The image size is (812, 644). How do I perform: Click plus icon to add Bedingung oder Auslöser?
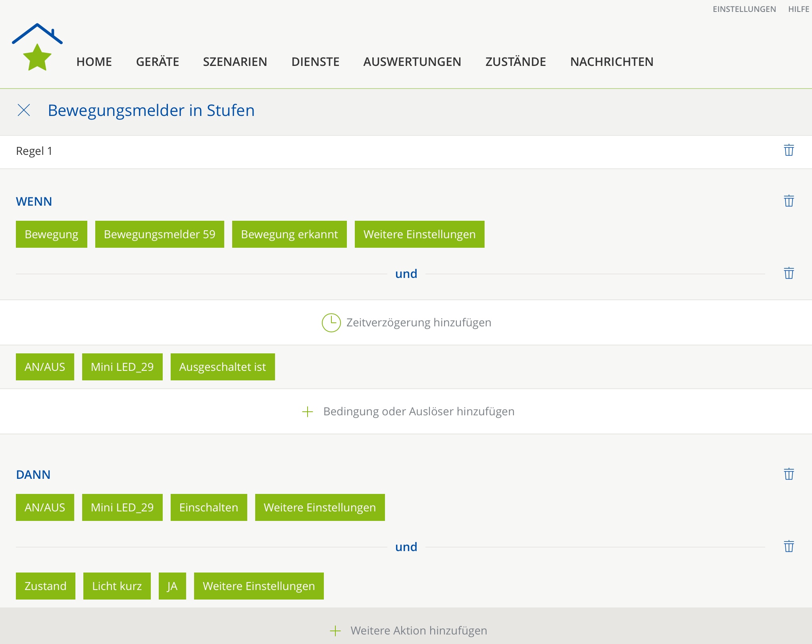308,412
